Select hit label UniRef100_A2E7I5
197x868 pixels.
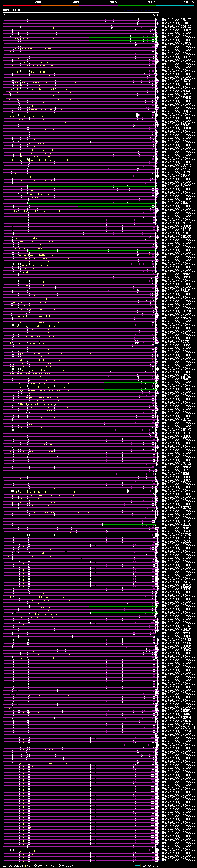177,420
